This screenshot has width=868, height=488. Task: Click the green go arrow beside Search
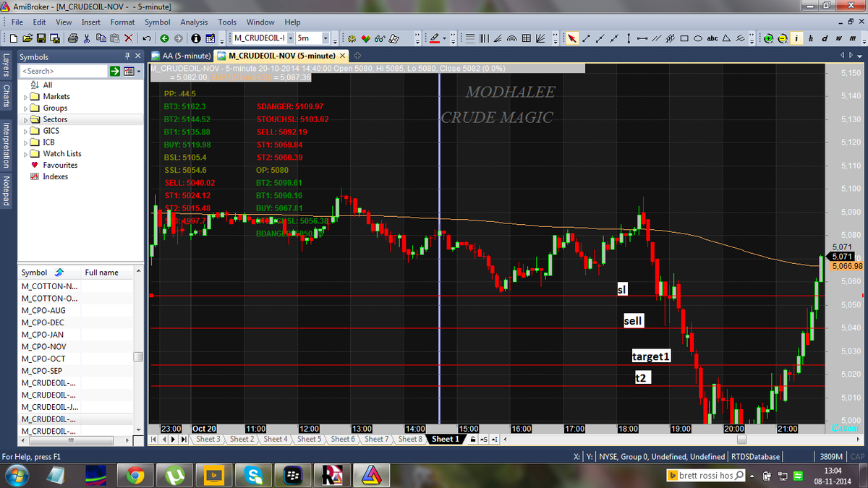pyautogui.click(x=115, y=71)
